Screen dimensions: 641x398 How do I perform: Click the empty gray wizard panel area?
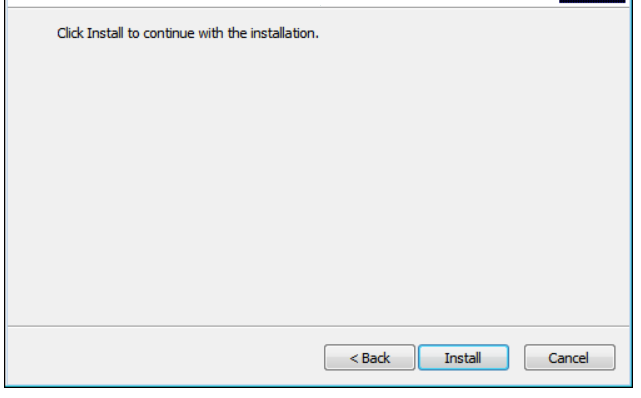[319, 180]
